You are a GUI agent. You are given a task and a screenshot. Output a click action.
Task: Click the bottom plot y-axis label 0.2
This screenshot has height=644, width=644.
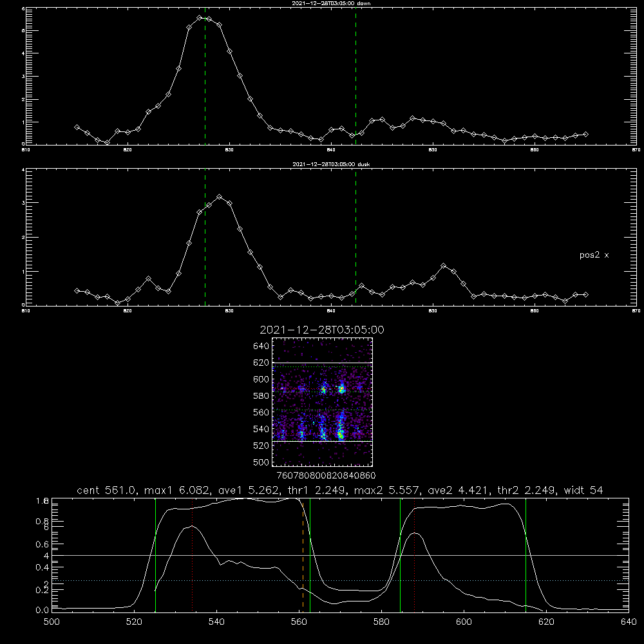click(43, 590)
